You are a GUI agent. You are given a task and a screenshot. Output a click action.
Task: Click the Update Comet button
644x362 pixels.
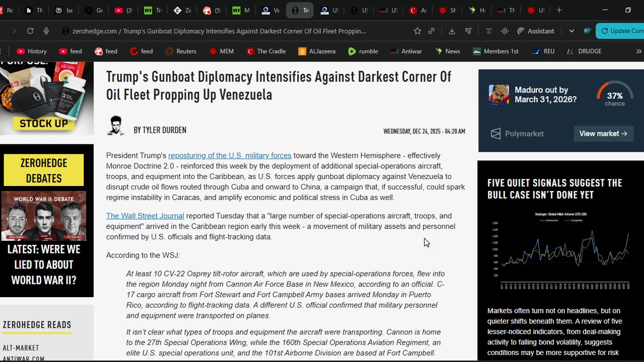tap(620, 31)
